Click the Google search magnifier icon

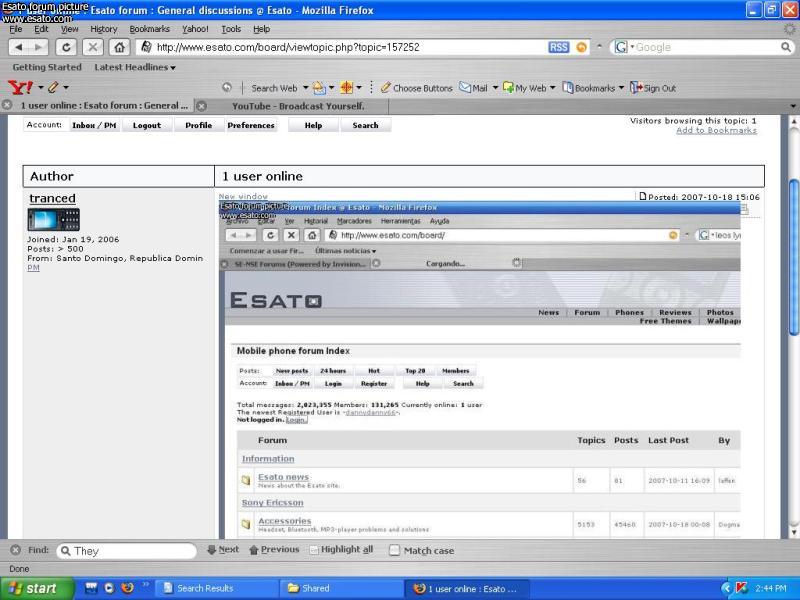(786, 47)
